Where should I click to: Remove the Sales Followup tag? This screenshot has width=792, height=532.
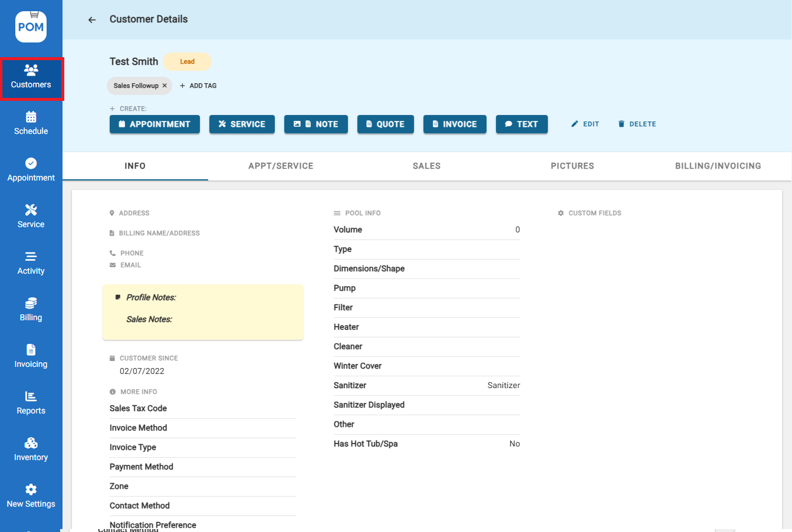[165, 86]
